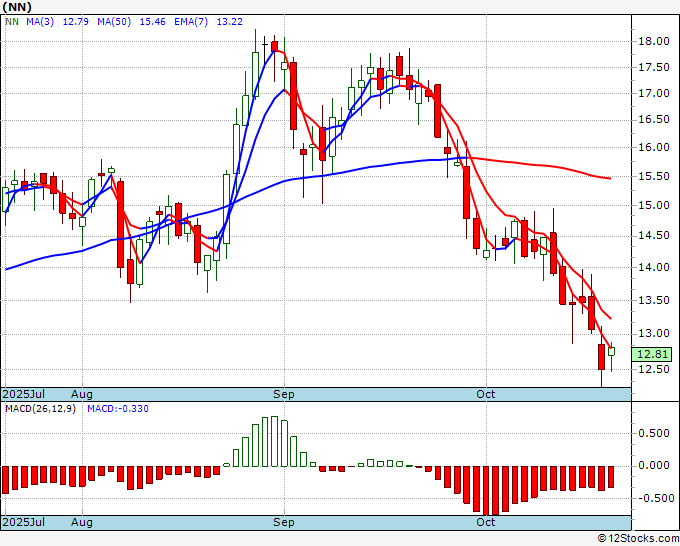Click the 14.00 price axis label
680x546 pixels.
(x=654, y=267)
